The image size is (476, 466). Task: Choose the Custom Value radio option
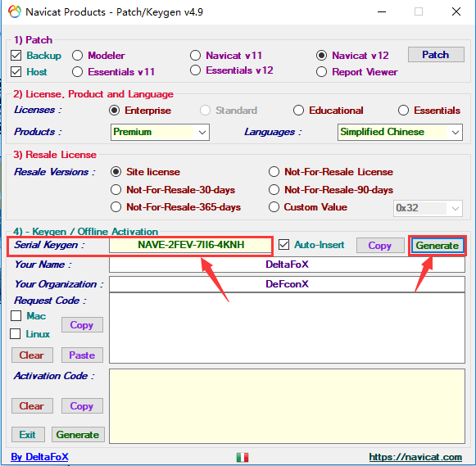tap(274, 207)
